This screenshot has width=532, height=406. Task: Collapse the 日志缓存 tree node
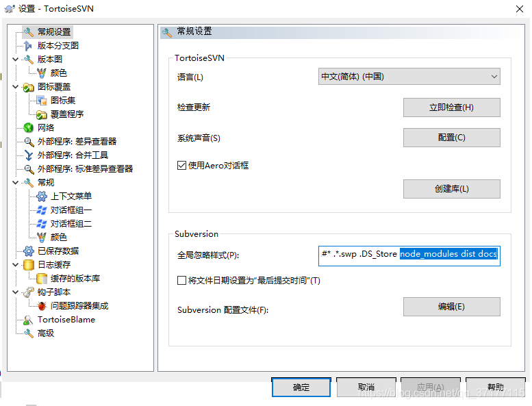pos(15,265)
